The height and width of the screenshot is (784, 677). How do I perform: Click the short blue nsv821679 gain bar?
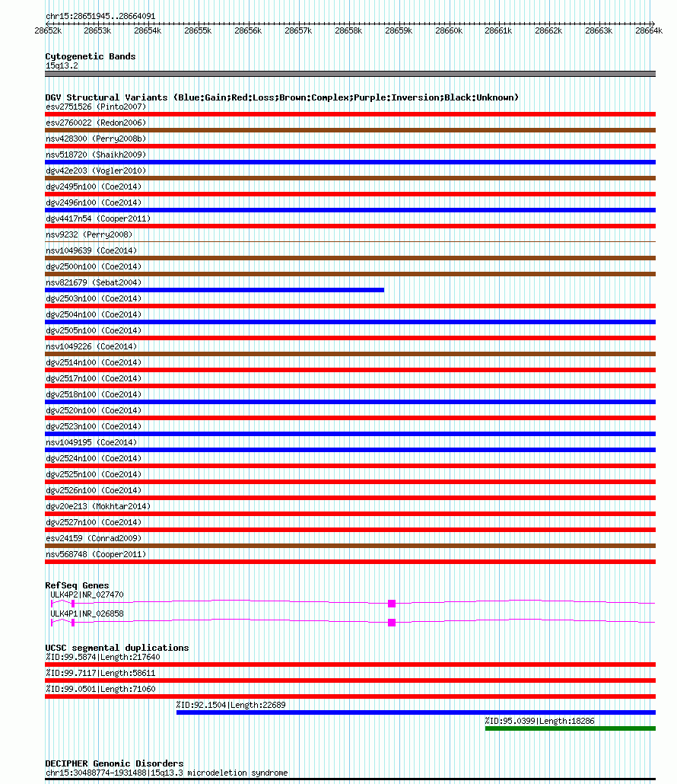pyautogui.click(x=215, y=290)
